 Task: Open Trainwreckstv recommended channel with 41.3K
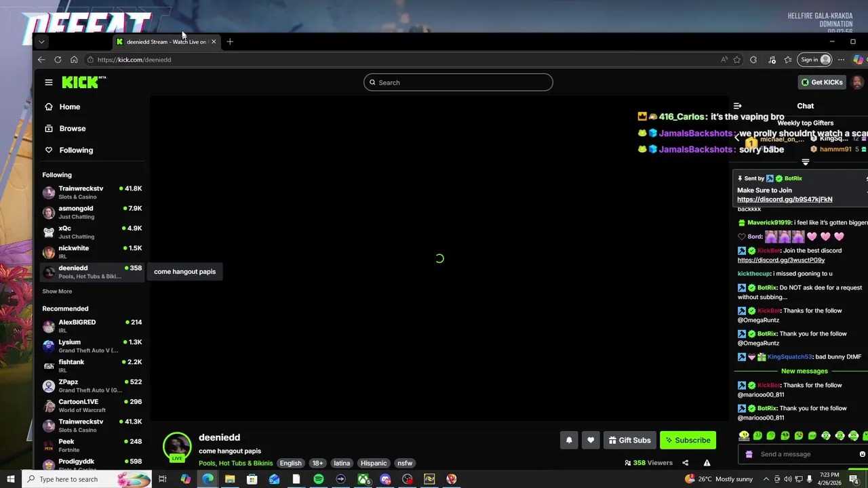click(x=92, y=426)
